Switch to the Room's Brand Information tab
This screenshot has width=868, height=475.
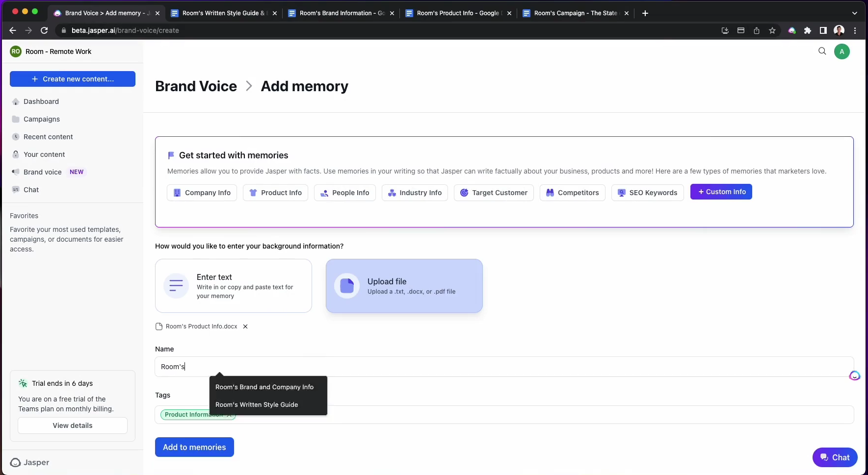pos(342,13)
